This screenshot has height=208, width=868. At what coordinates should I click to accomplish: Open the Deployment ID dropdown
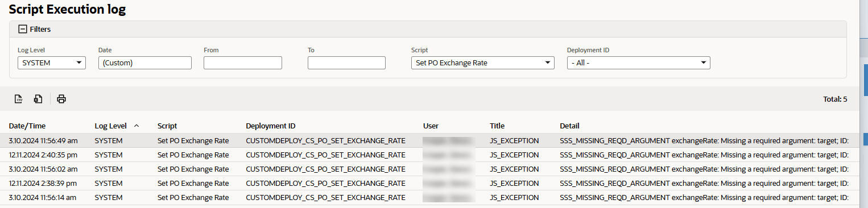tap(638, 63)
